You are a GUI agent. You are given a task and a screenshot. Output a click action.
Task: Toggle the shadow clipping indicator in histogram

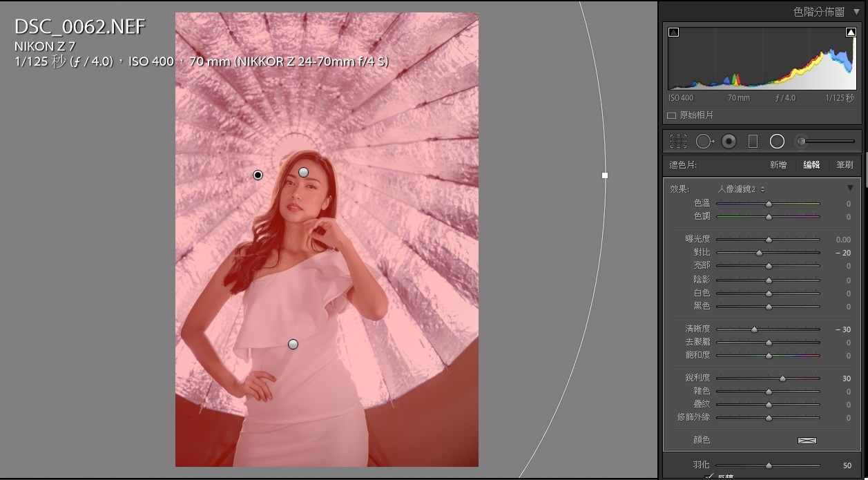[674, 32]
